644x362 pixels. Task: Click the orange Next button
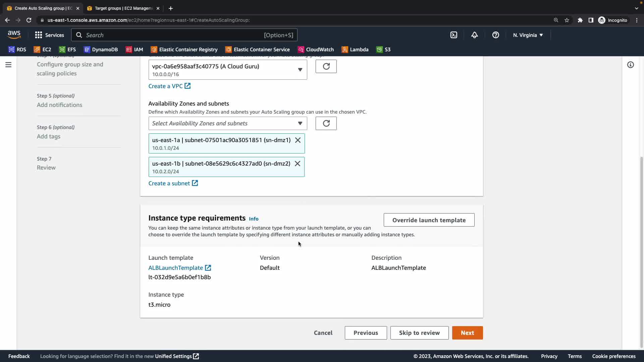tap(467, 333)
